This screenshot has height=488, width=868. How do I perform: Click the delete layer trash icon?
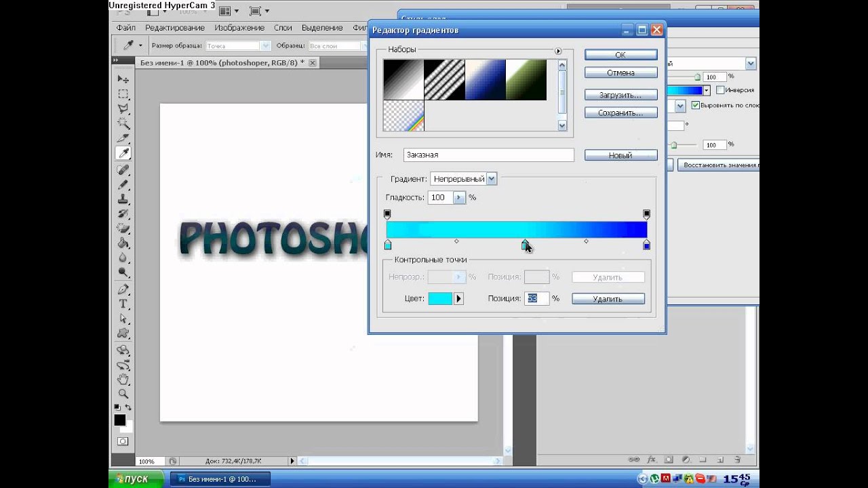coord(736,459)
